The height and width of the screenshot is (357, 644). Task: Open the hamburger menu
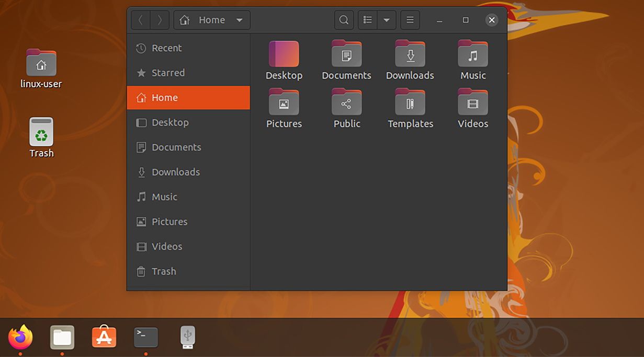pos(410,19)
